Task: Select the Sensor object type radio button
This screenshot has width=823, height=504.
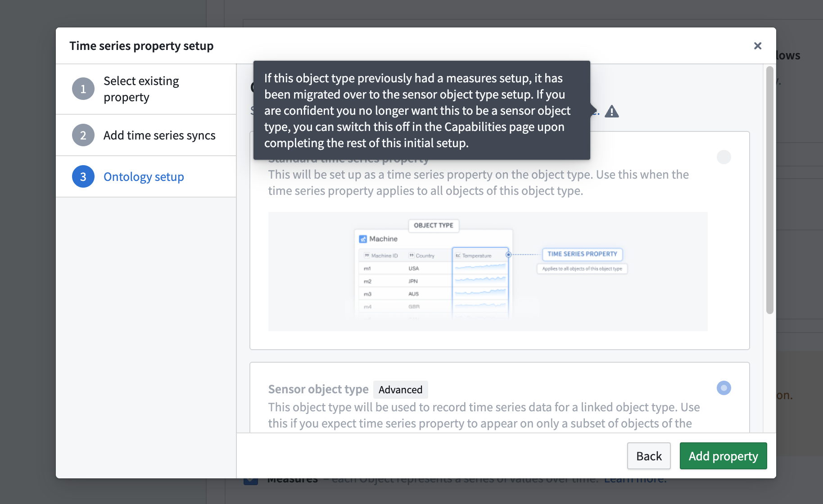Action: [x=724, y=388]
